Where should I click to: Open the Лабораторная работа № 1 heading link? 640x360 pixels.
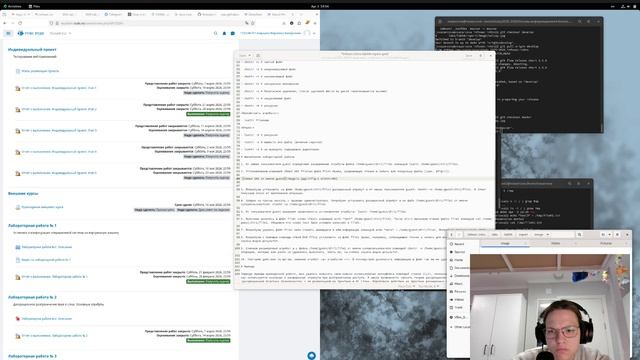click(32, 225)
